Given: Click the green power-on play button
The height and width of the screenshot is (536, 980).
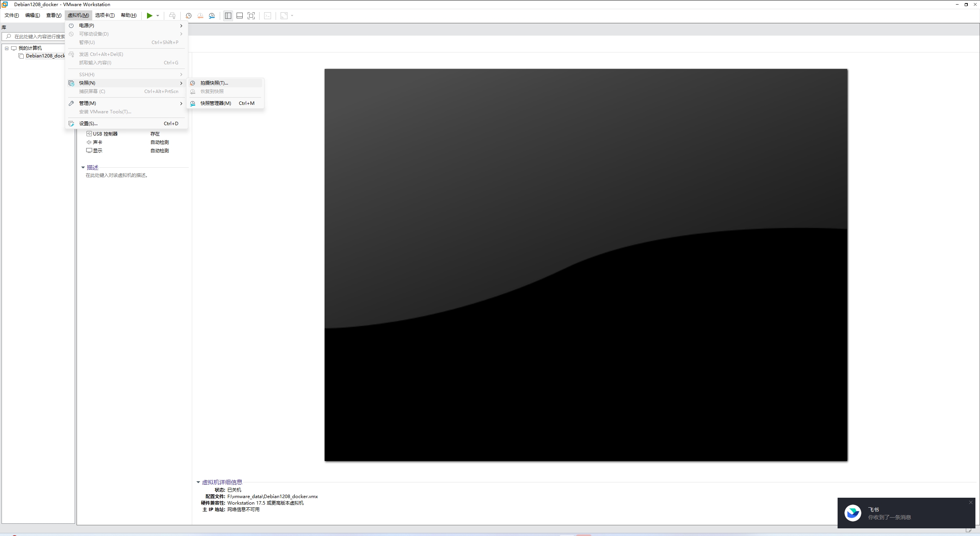Looking at the screenshot, I should click(149, 16).
